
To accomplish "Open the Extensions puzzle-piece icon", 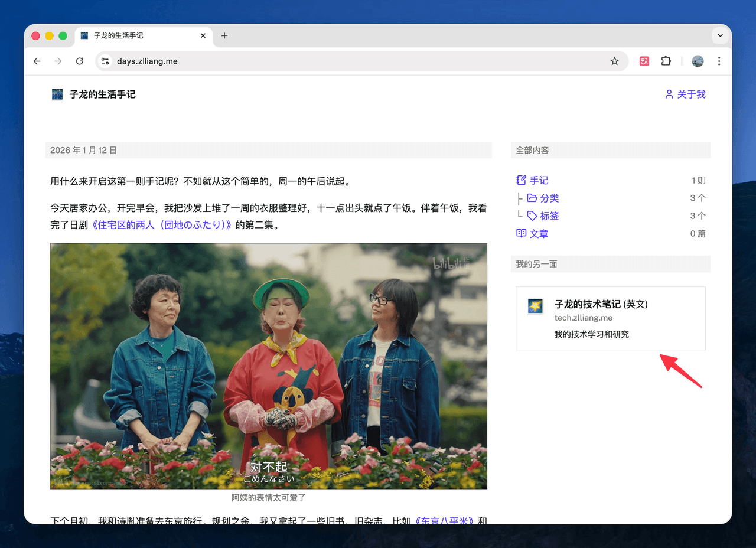I will [666, 61].
